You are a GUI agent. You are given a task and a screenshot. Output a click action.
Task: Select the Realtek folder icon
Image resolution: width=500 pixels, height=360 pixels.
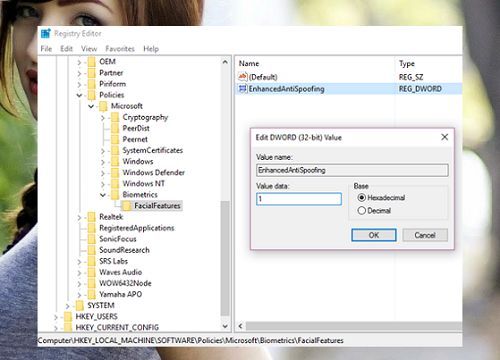click(91, 217)
